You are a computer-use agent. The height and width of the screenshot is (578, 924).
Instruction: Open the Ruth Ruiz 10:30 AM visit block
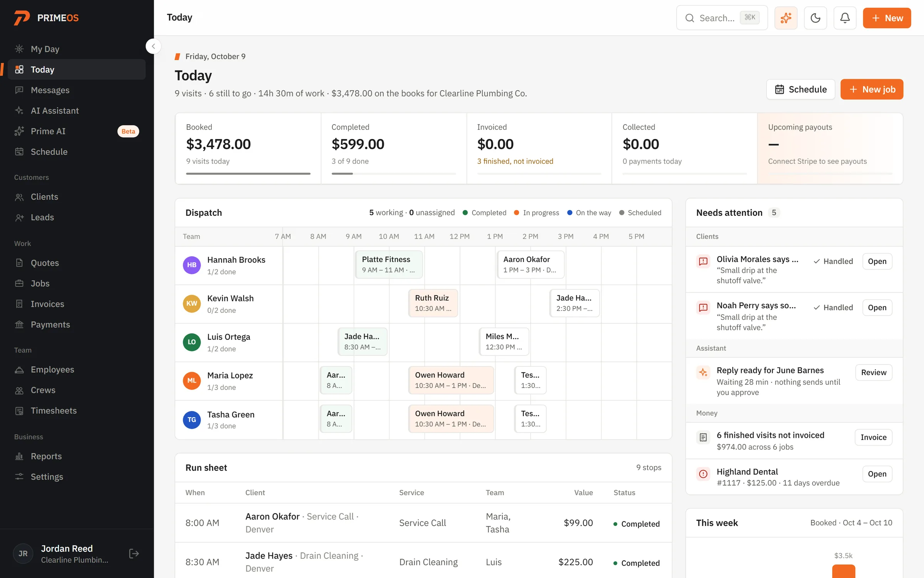coord(433,303)
